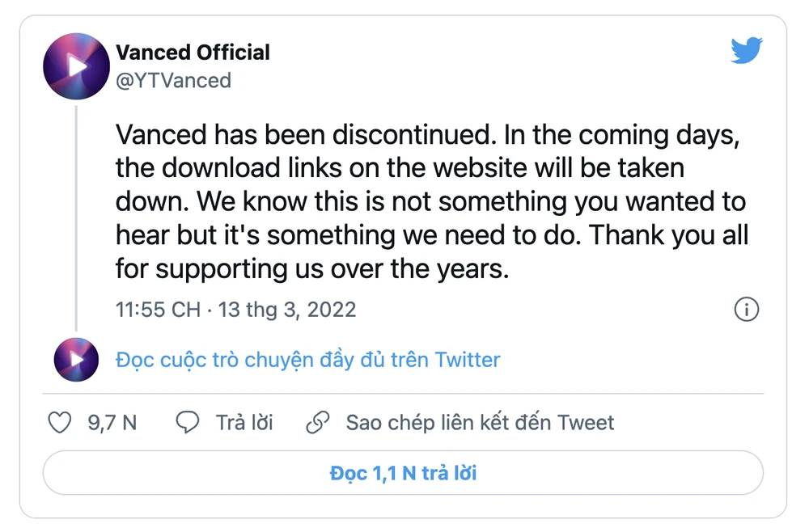Image resolution: width=809 pixels, height=532 pixels.
Task: Click the "Đọc 1,1 N trả lời" button
Action: coord(404,472)
